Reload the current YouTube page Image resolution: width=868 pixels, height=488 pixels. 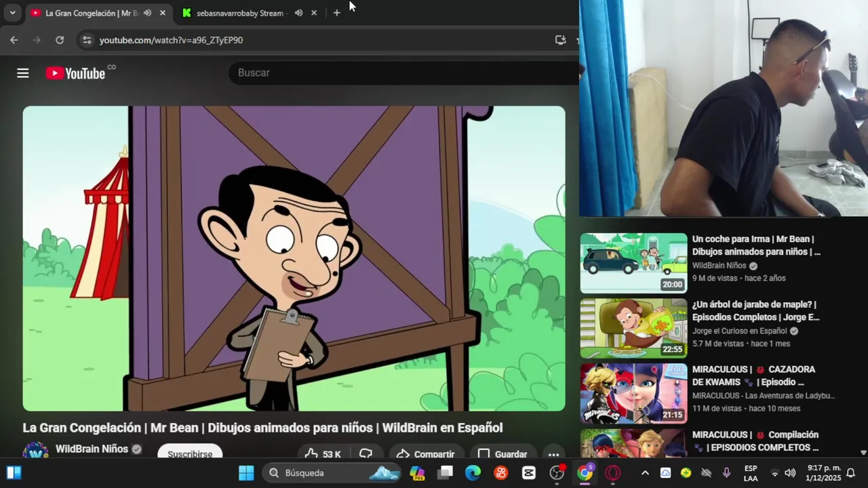coord(60,40)
